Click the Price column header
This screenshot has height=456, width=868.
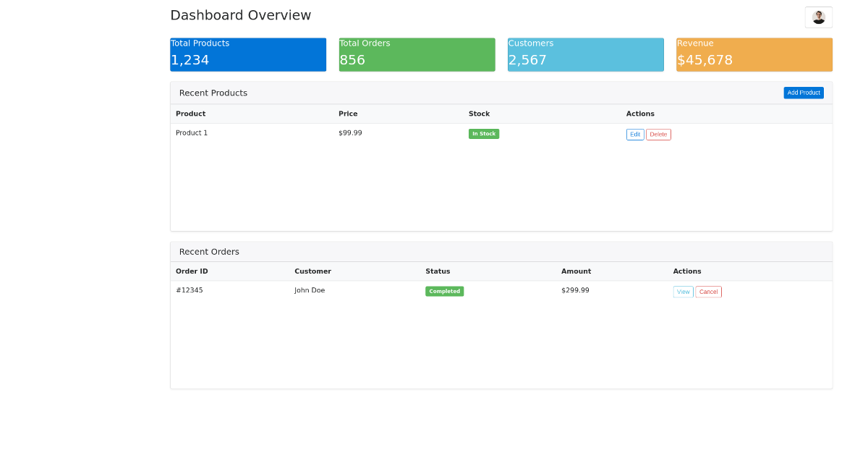pos(347,114)
